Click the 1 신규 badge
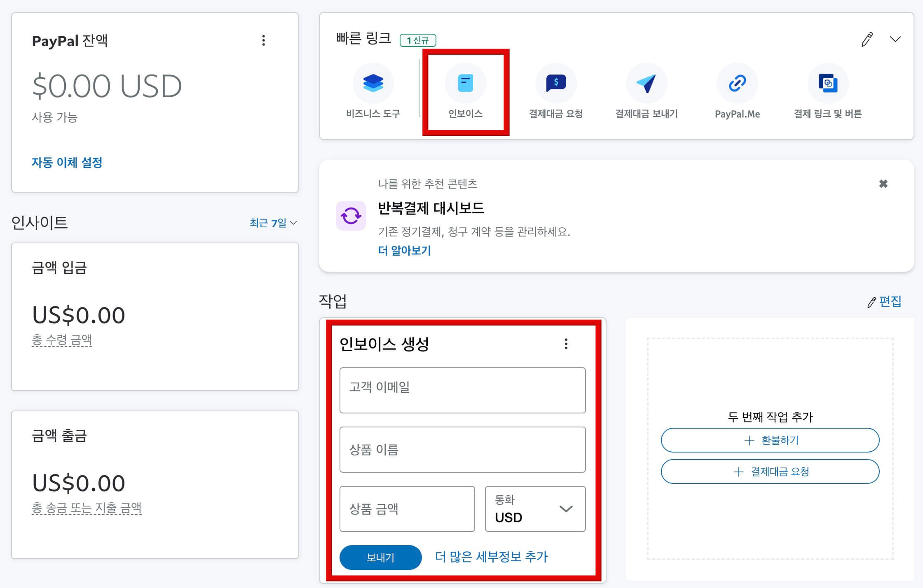Viewport: 923px width, 588px height. click(x=418, y=40)
